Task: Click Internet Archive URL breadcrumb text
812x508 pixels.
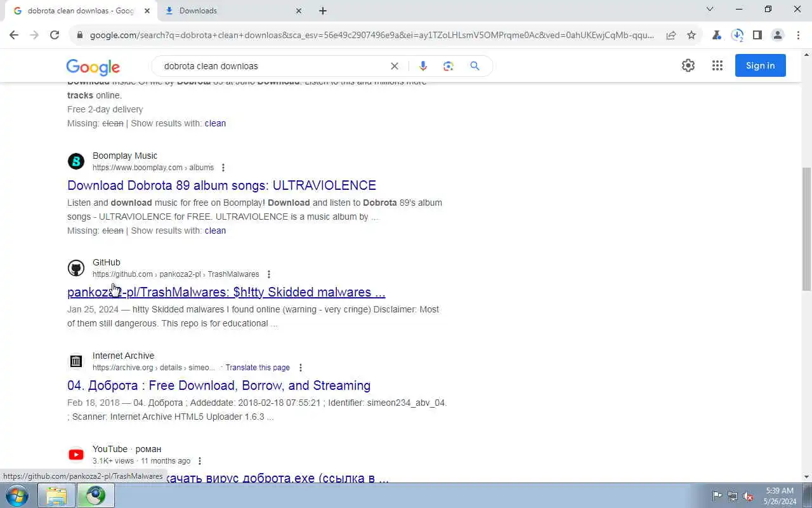Action: 154,368
